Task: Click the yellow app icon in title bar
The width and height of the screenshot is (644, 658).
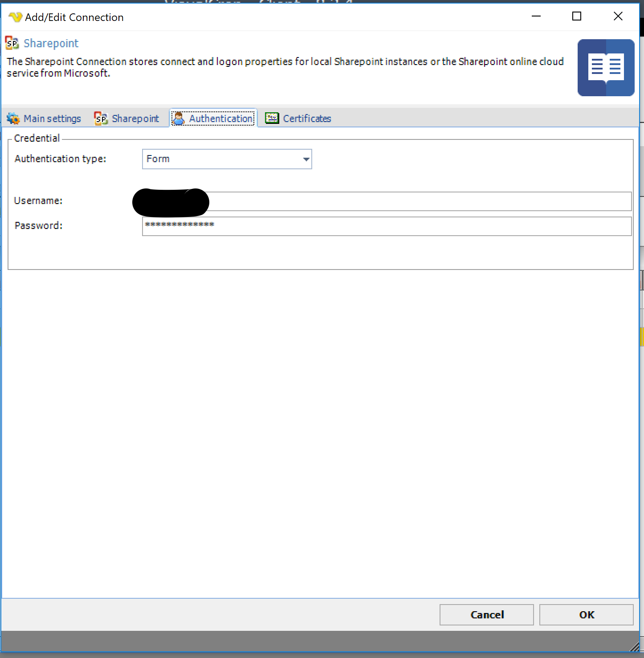Action: pyautogui.click(x=15, y=17)
